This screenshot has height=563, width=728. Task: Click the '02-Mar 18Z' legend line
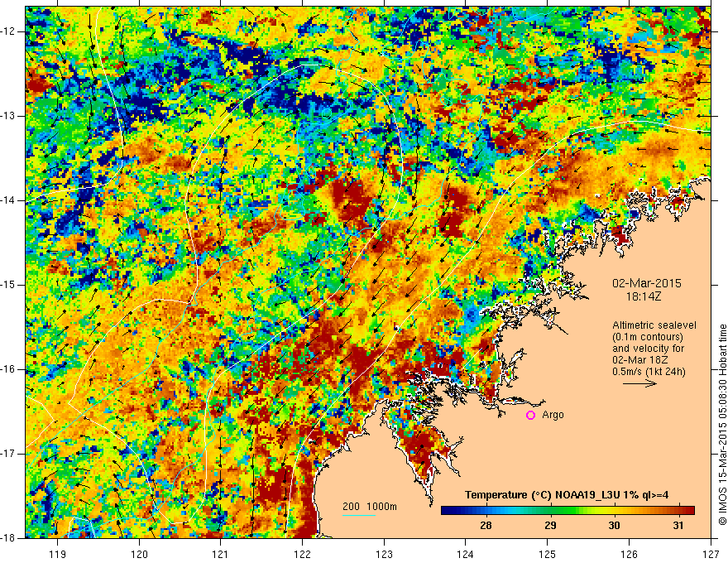coord(639,360)
